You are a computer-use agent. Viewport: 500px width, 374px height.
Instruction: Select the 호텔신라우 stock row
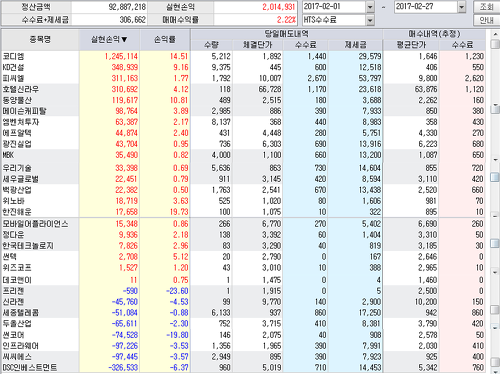(x=243, y=89)
